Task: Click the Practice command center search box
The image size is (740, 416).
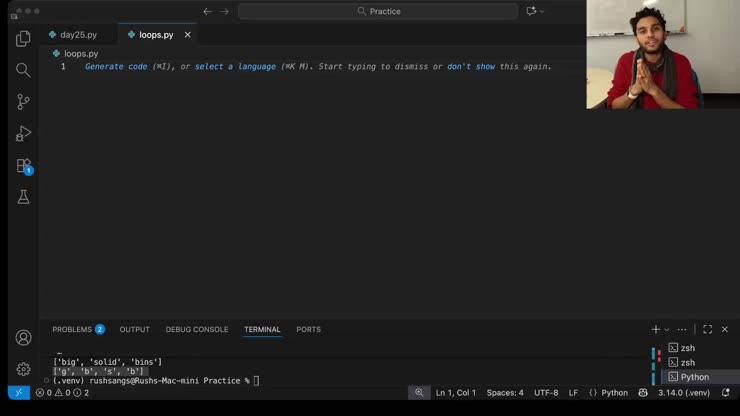Action: click(x=378, y=11)
